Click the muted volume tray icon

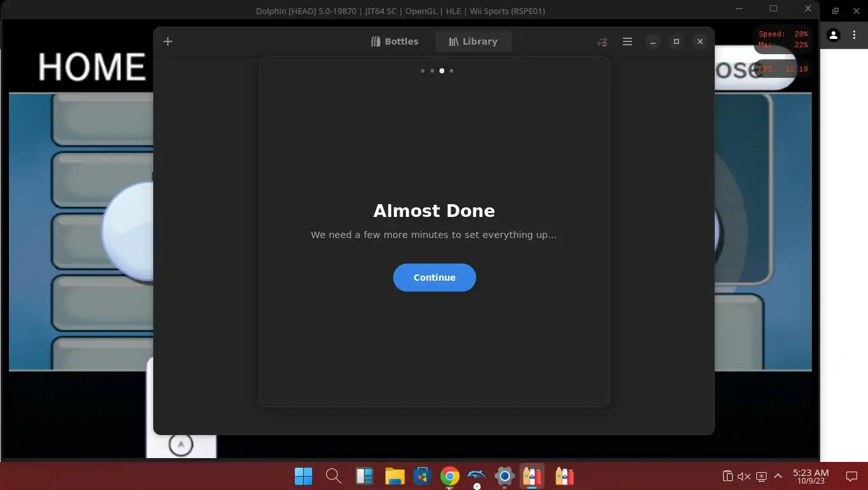click(744, 476)
